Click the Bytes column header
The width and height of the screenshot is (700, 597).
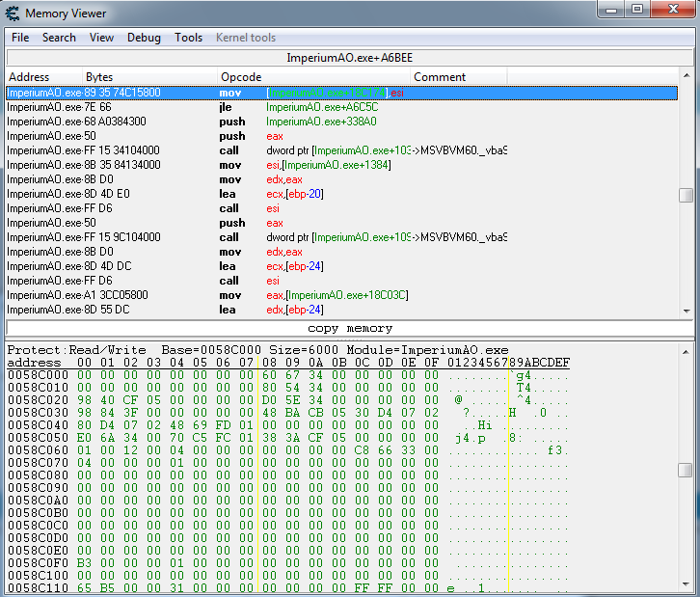tap(99, 77)
